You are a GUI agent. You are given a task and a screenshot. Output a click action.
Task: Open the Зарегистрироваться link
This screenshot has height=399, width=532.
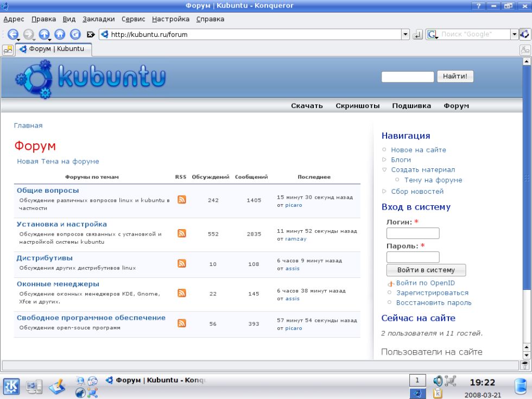[432, 293]
